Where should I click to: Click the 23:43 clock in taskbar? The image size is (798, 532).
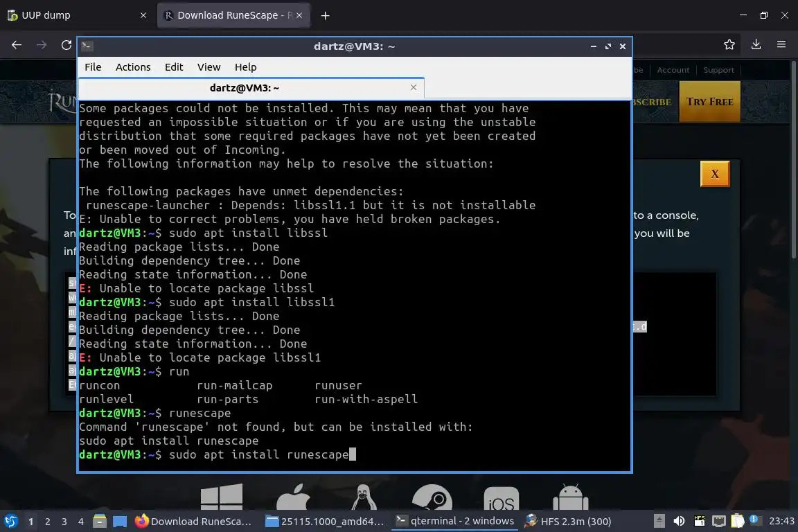[x=781, y=522]
